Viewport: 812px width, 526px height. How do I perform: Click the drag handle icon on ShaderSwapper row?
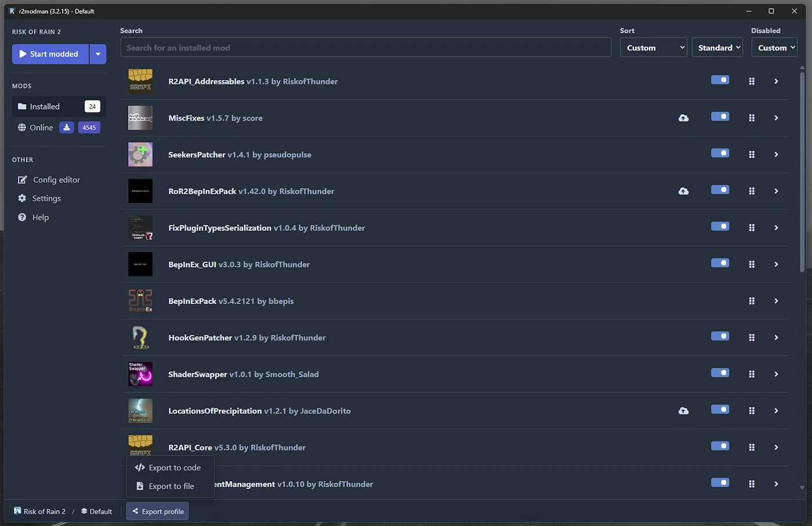click(x=752, y=374)
